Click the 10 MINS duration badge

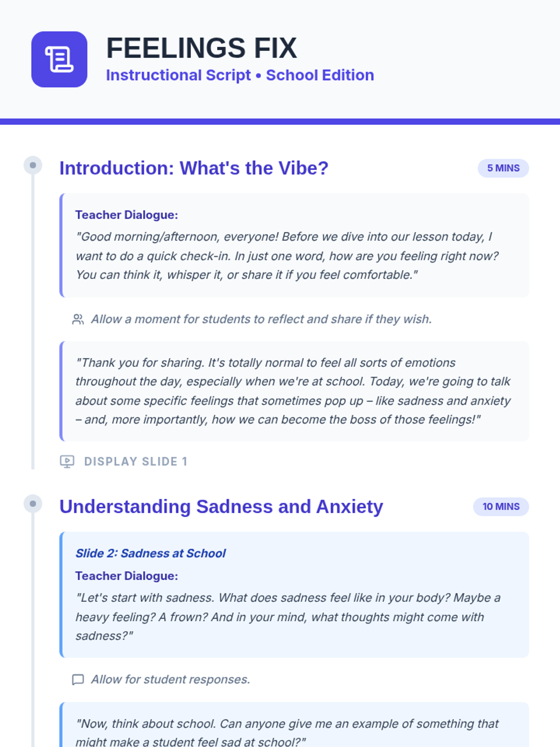pyautogui.click(x=501, y=507)
